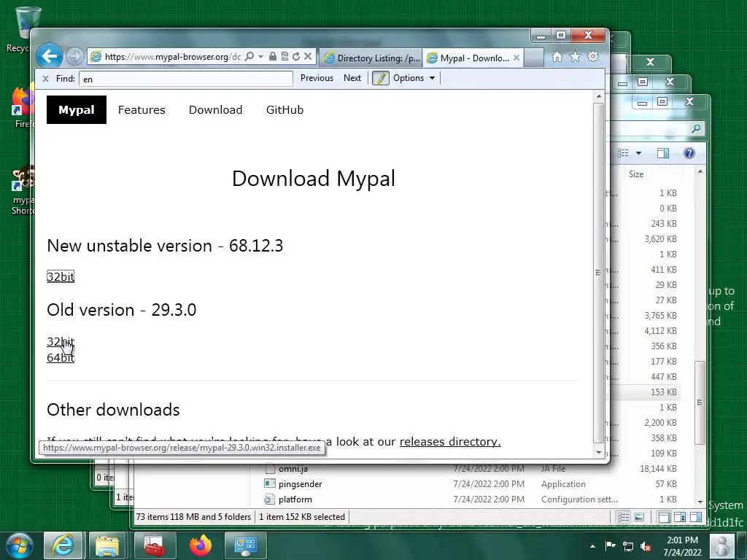Screen dimensions: 747x560
Task: Click the Explorer file list scroll up arrow
Action: point(700,171)
